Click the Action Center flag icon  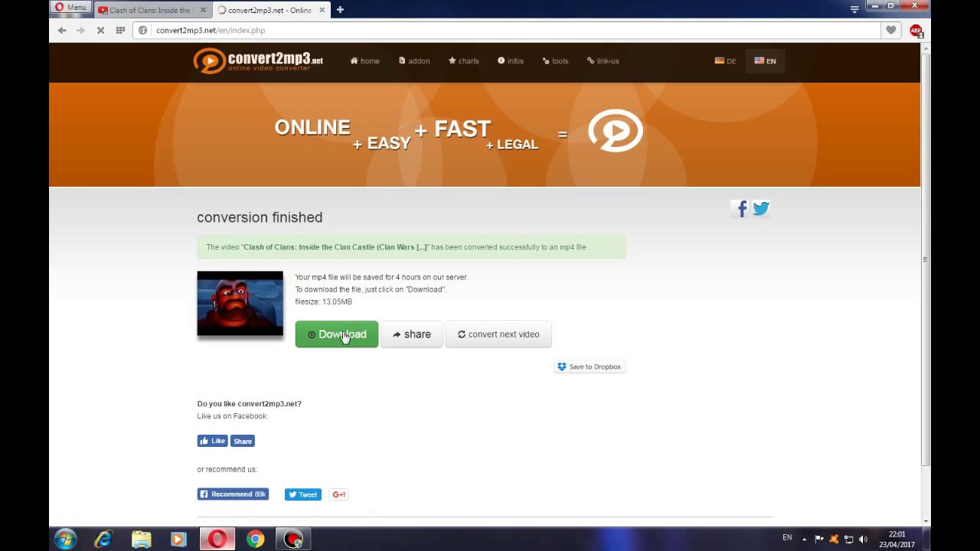[x=819, y=539]
